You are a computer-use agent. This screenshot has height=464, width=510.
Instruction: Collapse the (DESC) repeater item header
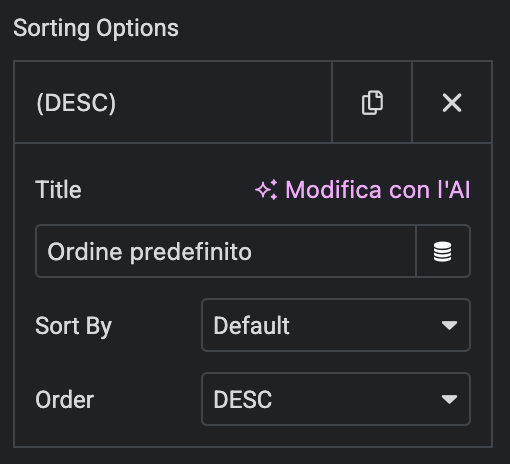tap(173, 102)
